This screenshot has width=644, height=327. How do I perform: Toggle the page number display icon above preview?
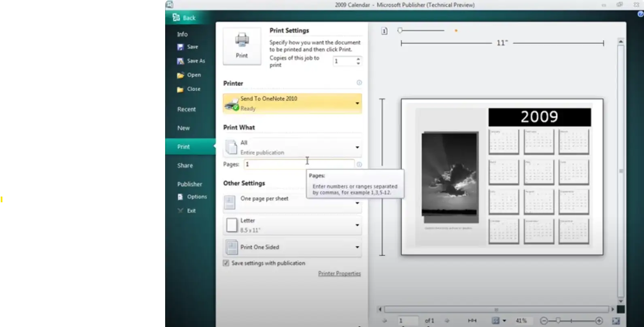point(384,31)
